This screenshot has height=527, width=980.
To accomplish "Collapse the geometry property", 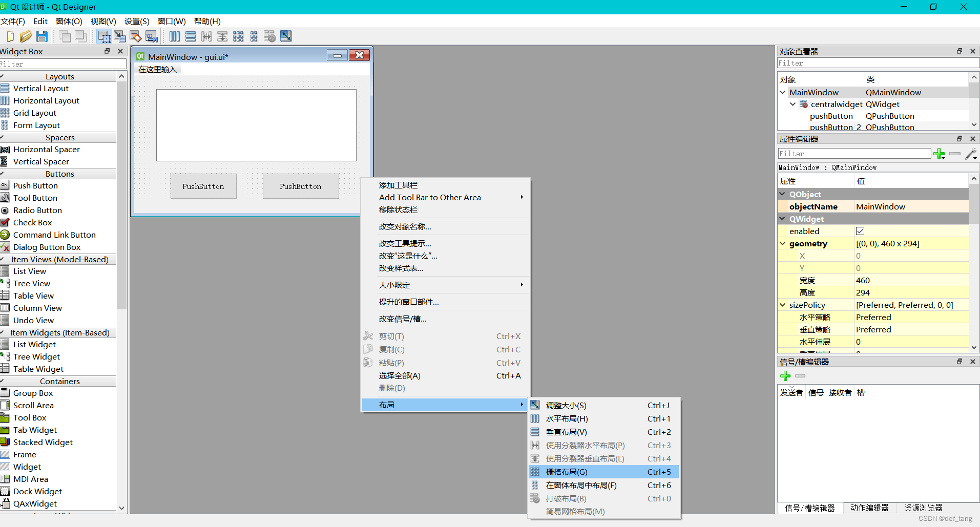I will [783, 243].
